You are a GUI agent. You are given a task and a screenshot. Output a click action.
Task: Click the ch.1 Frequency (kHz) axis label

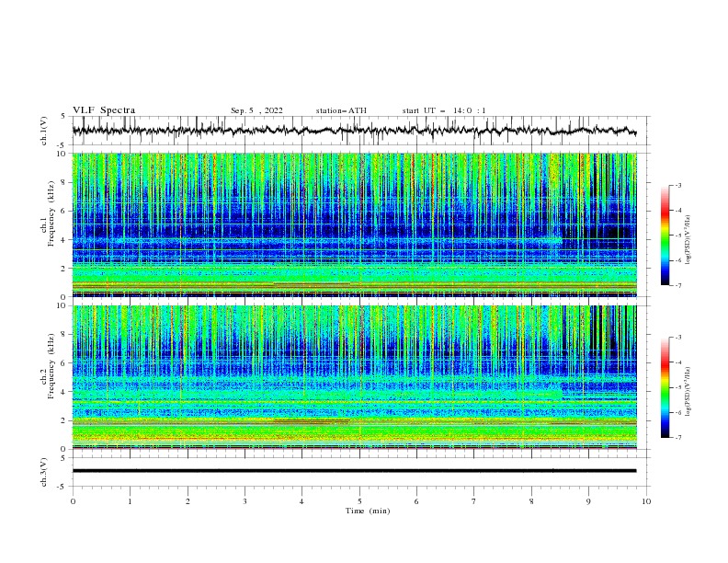coord(48,212)
